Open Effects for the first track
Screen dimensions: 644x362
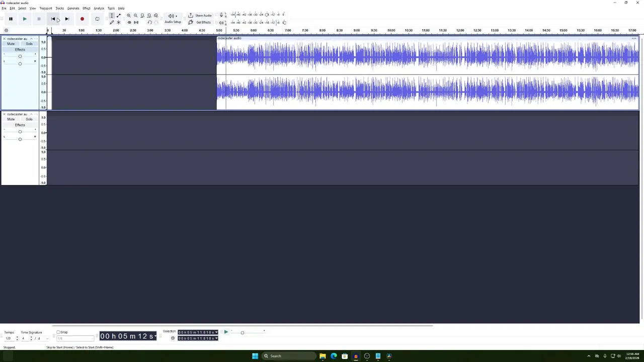20,50
